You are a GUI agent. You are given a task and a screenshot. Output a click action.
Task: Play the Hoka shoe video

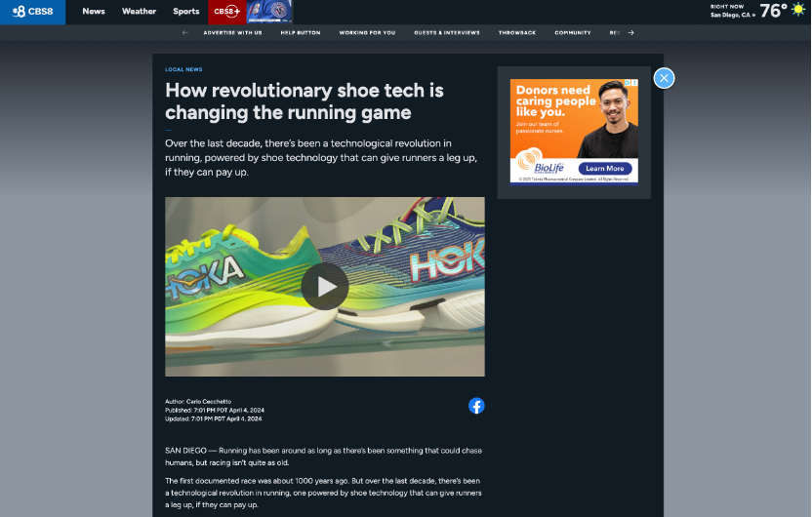[324, 286]
